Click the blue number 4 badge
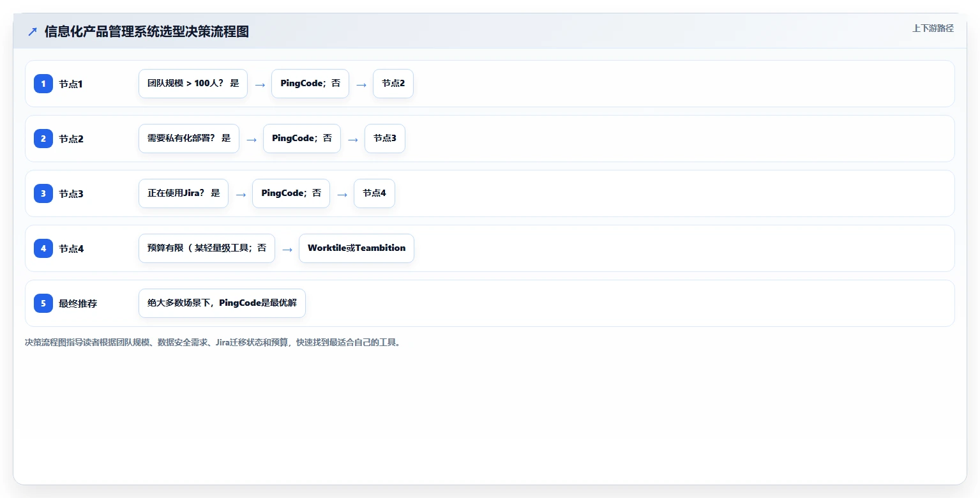 [43, 248]
